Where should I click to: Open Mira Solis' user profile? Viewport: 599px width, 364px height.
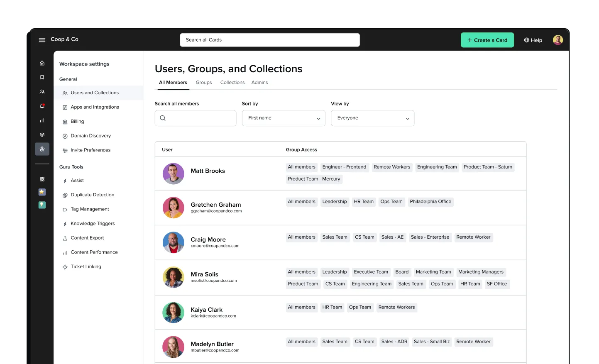point(204,275)
